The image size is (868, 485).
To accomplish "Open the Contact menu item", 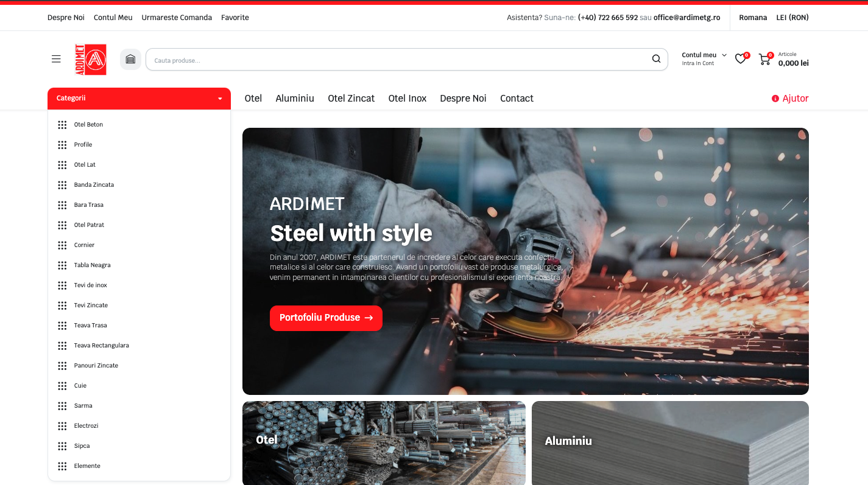I will point(517,99).
